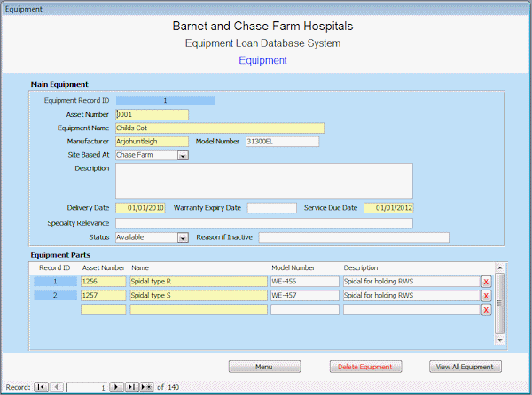Screen dimensions: 532x395
Task: Open View All Equipment
Action: tap(465, 367)
